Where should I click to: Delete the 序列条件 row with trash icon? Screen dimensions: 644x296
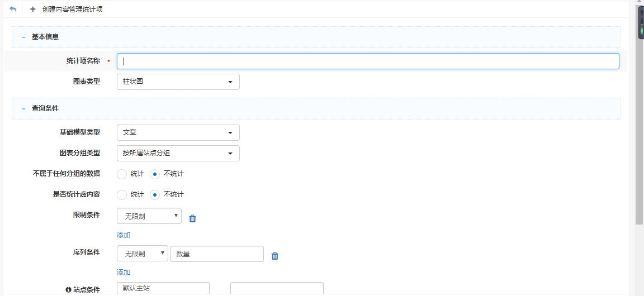[x=274, y=256]
